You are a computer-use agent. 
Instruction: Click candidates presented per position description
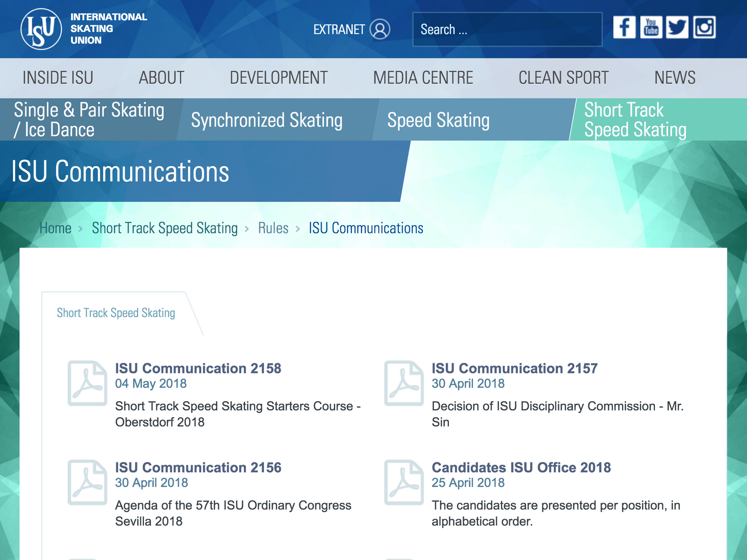556,513
